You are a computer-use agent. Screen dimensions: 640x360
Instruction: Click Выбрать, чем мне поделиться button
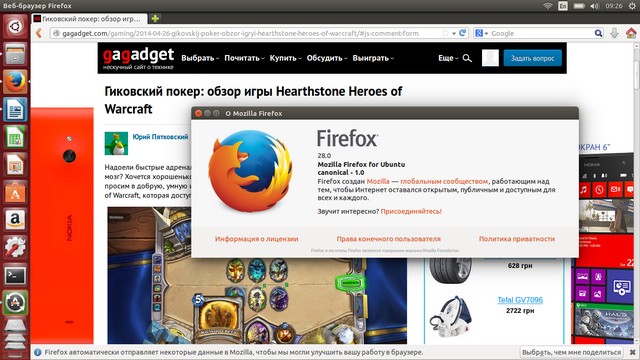coord(571,352)
